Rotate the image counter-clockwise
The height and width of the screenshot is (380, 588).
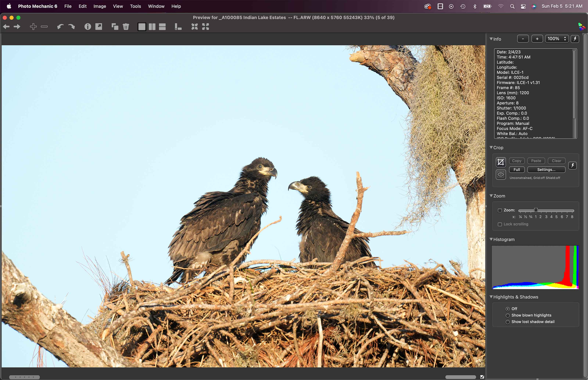(60, 27)
